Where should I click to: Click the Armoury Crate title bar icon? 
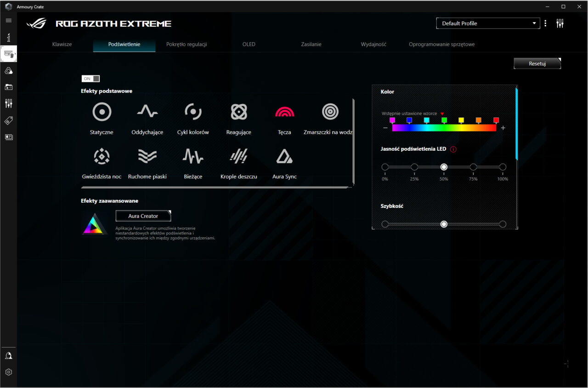point(8,7)
